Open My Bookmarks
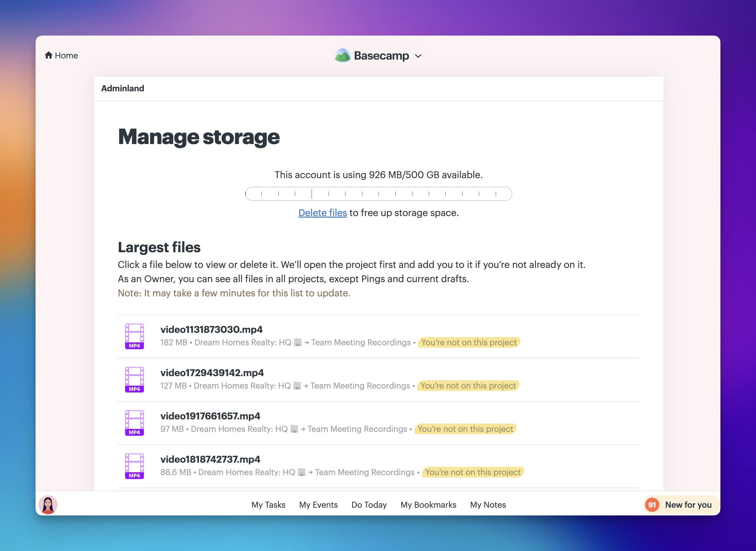Image resolution: width=756 pixels, height=551 pixels. [428, 505]
